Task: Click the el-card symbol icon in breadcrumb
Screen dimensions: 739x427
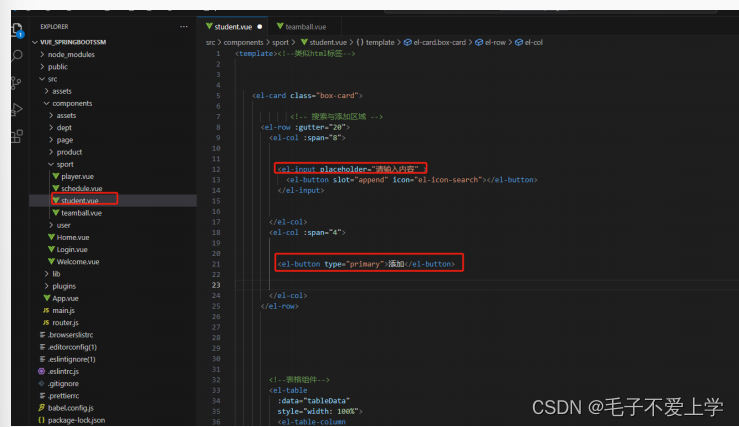Action: tap(408, 42)
